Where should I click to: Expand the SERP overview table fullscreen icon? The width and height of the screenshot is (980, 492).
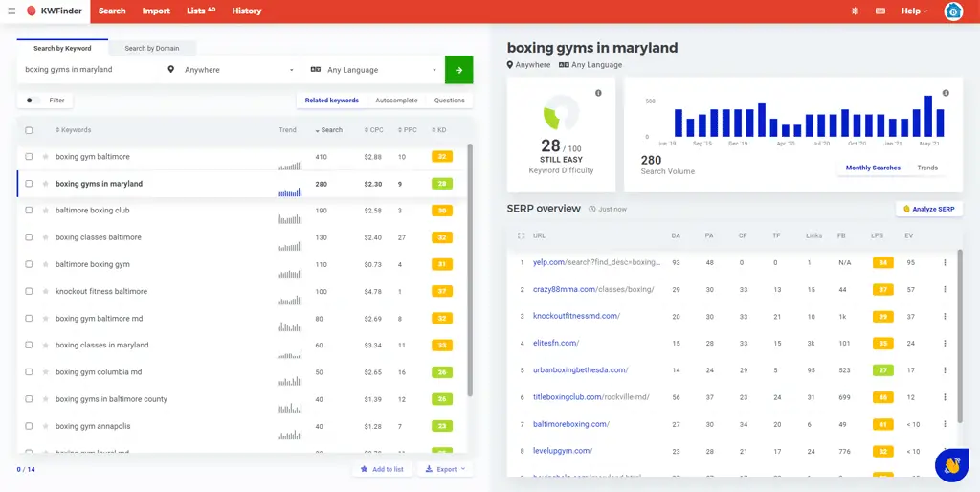[x=522, y=235]
